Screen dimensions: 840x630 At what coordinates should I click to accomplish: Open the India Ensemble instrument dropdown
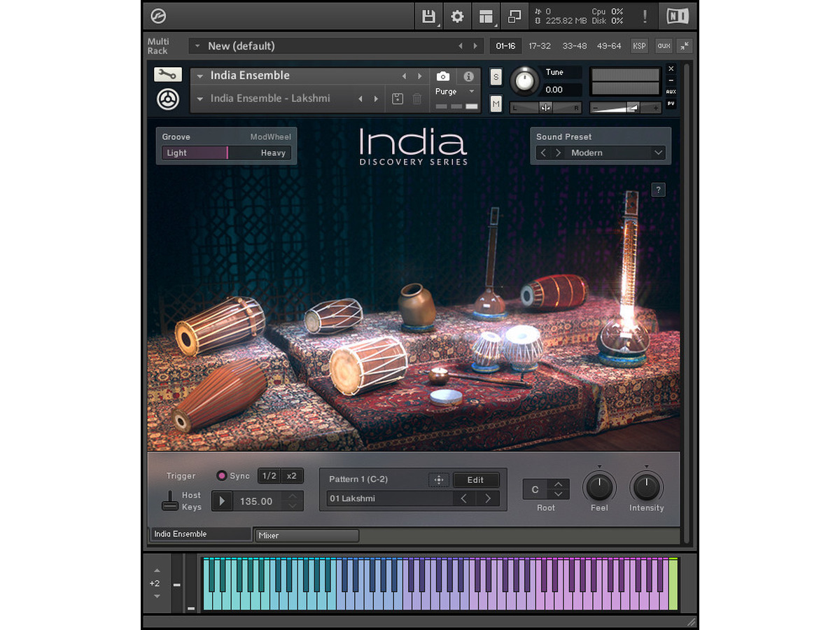point(200,76)
